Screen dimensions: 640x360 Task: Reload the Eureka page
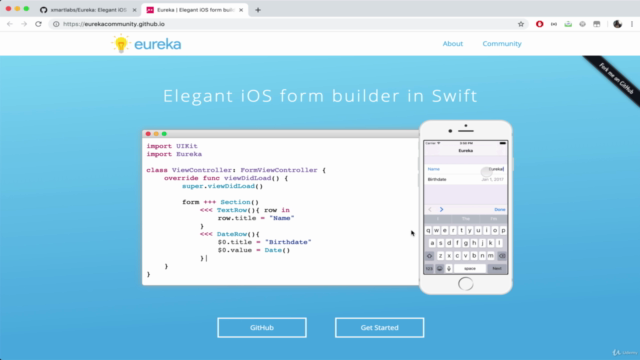point(38,24)
